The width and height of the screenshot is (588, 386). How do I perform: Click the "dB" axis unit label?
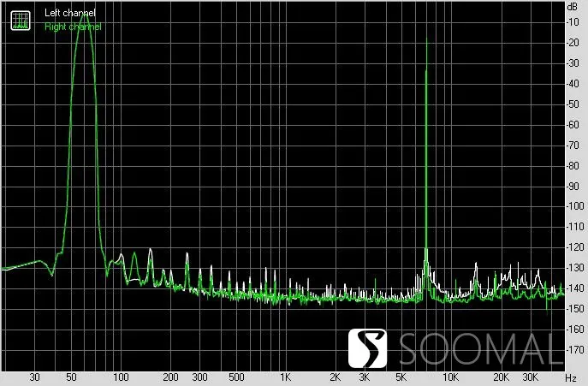573,6
